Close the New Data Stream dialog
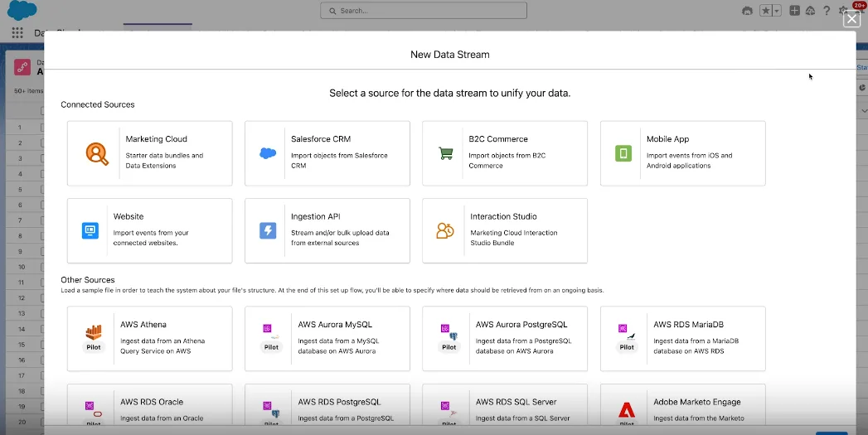 point(851,19)
